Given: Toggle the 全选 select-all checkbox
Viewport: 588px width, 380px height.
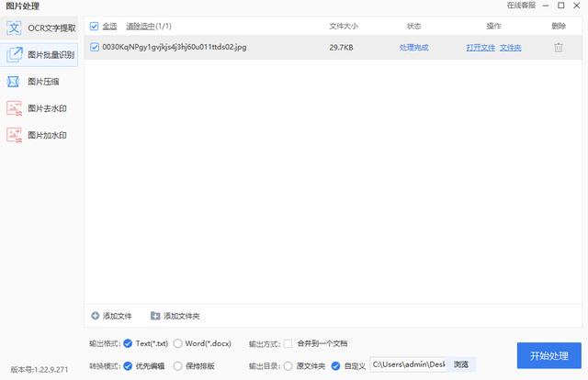Looking at the screenshot, I should tap(94, 27).
